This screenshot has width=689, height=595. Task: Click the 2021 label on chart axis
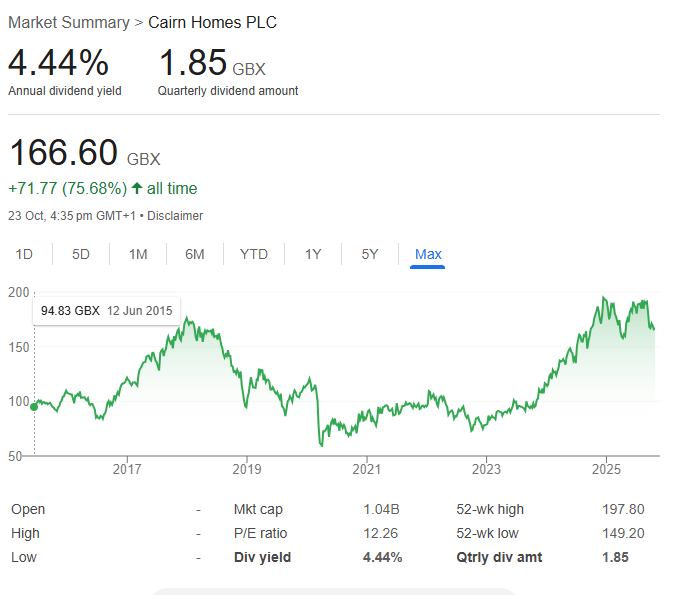(366, 469)
